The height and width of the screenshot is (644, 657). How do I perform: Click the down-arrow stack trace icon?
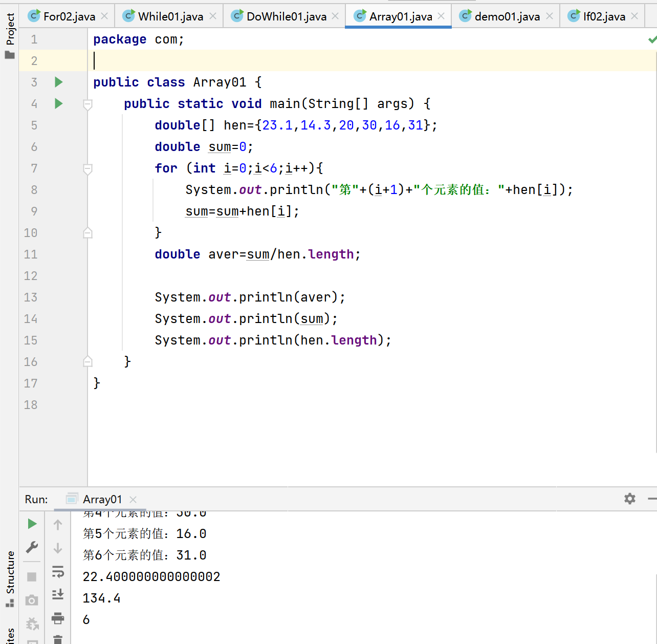click(58, 548)
